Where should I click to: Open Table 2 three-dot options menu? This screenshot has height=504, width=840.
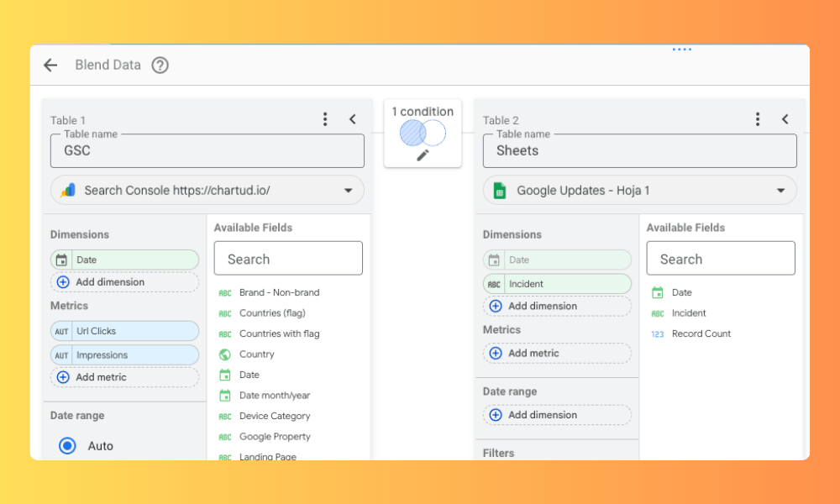pos(758,119)
